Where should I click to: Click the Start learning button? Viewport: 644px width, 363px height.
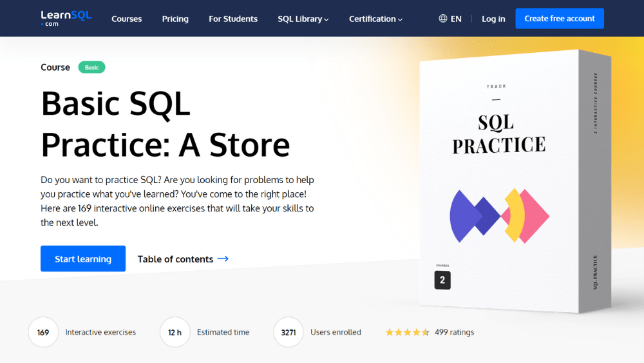click(x=83, y=259)
